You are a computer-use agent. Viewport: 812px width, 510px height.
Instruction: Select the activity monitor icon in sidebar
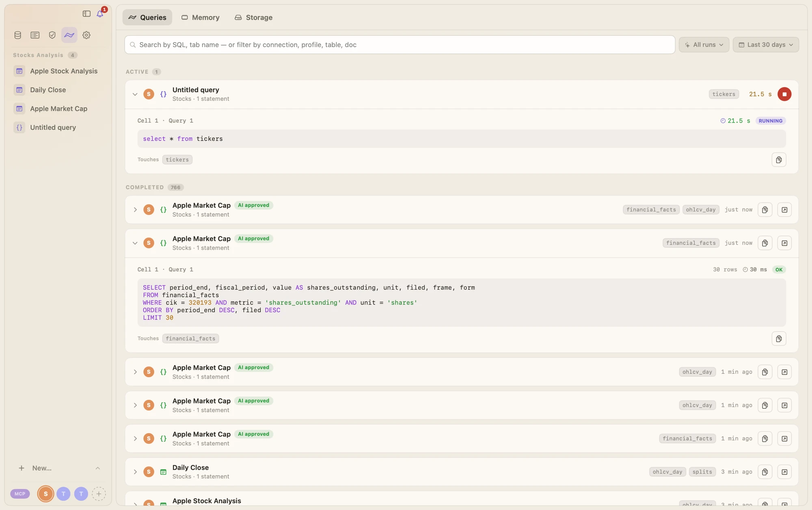tap(69, 35)
